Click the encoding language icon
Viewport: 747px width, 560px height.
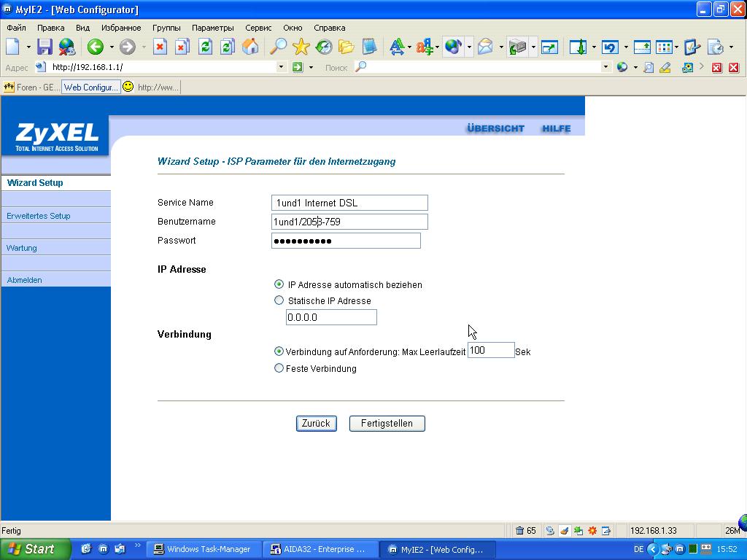(424, 47)
